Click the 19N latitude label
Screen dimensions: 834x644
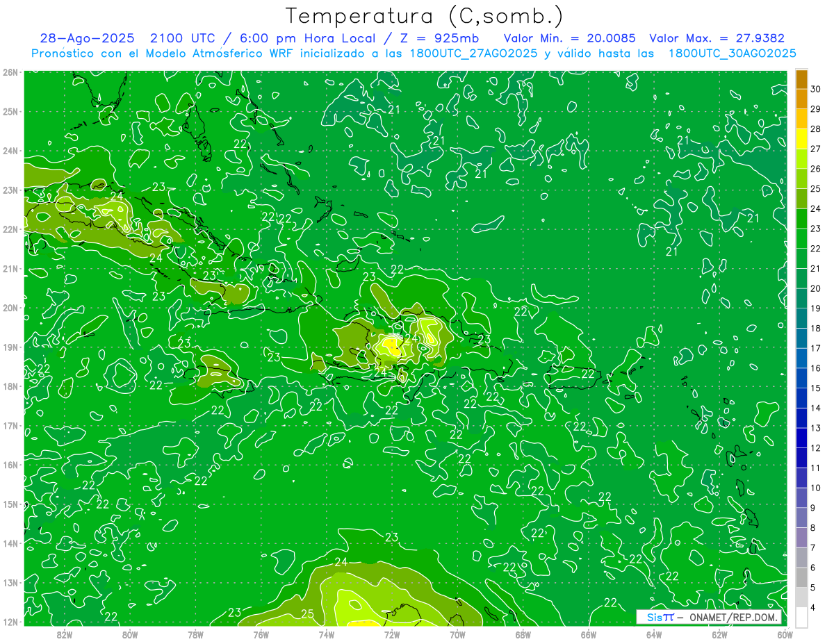10,347
